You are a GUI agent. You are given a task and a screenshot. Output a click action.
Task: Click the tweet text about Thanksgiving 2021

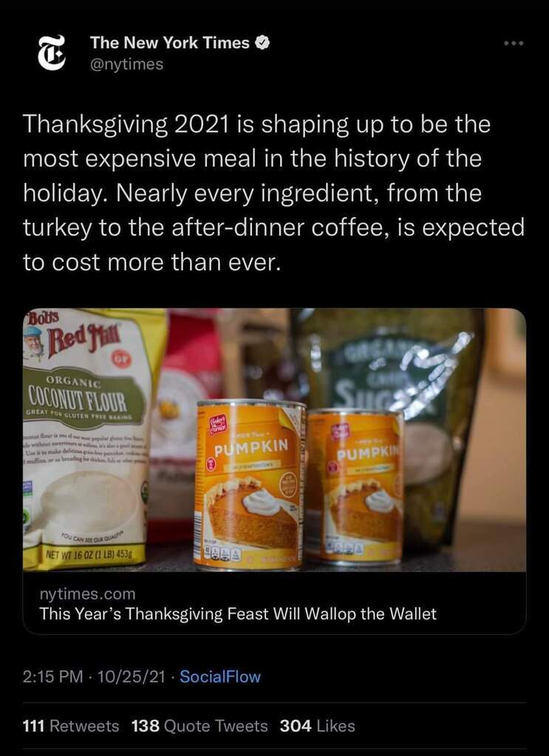pos(273,193)
